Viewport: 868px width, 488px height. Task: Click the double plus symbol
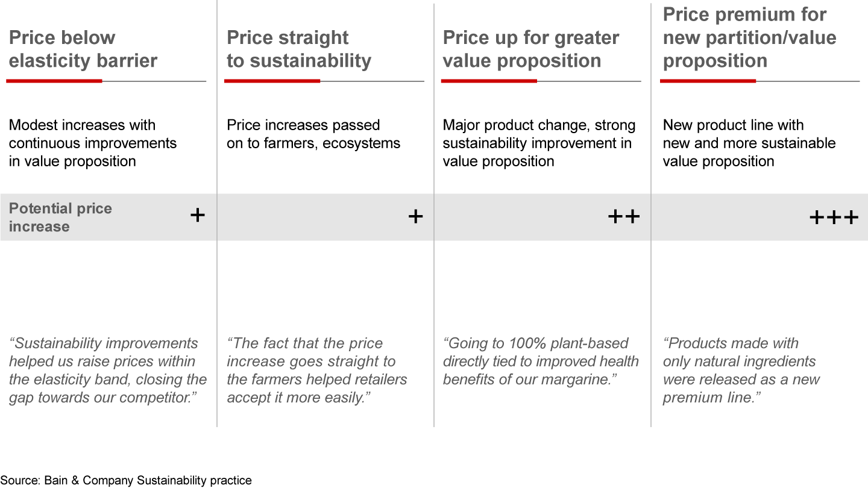coord(623,216)
